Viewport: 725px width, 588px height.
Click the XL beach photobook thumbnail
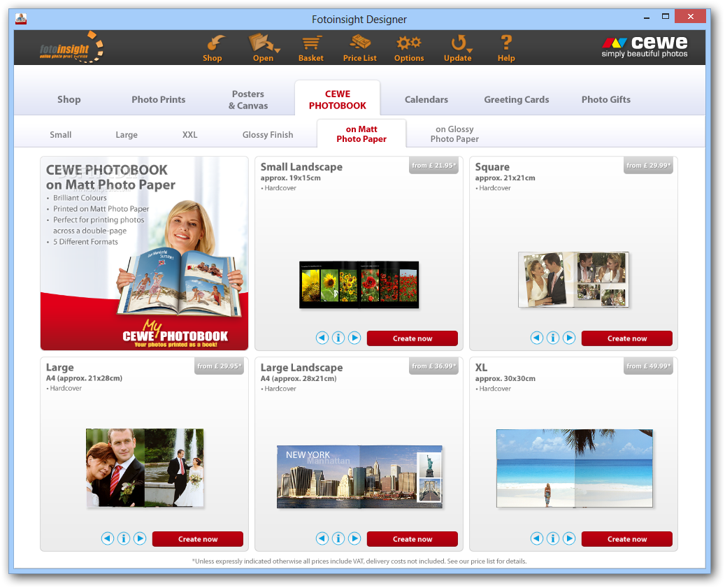[575, 468]
